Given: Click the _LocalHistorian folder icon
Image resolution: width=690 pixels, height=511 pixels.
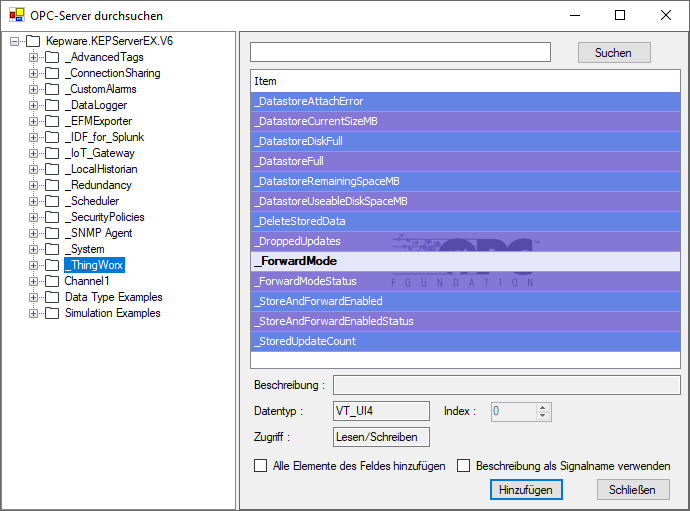Looking at the screenshot, I should 52,169.
